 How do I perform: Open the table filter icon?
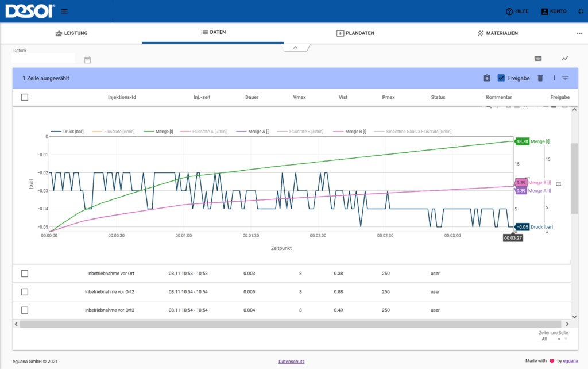tap(566, 78)
